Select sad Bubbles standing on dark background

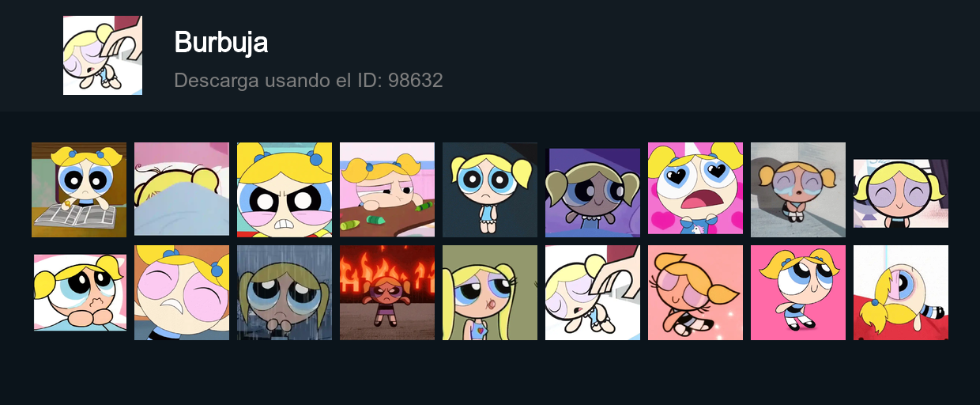[490, 190]
